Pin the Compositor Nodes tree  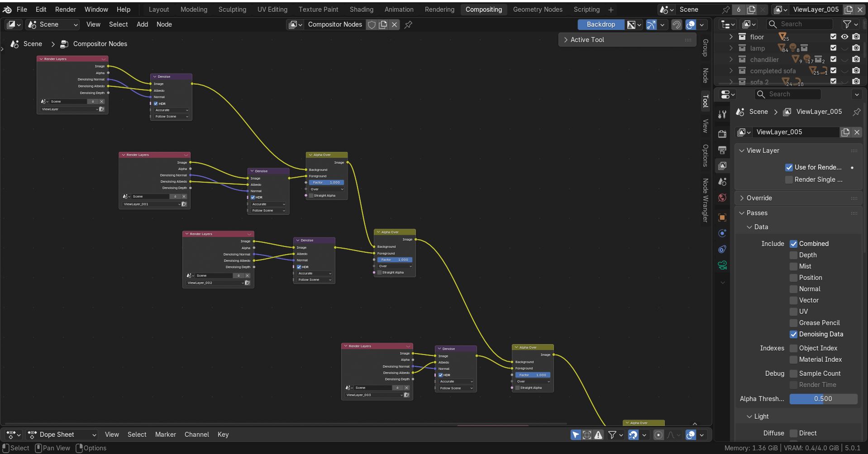408,24
